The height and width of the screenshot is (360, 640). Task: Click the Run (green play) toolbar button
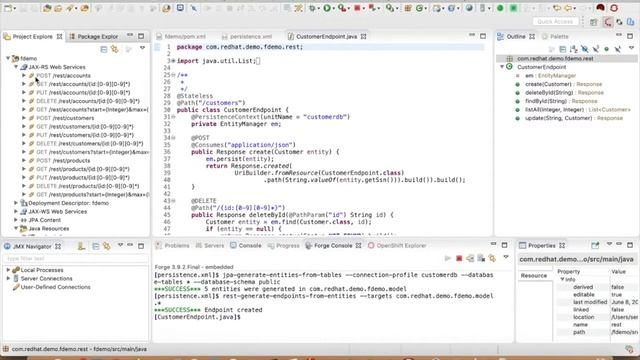coord(327,8)
